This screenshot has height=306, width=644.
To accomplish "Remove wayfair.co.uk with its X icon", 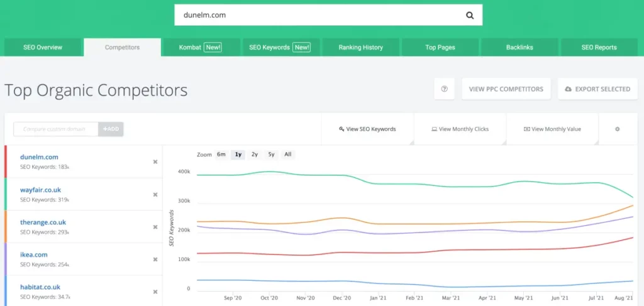I will [155, 194].
